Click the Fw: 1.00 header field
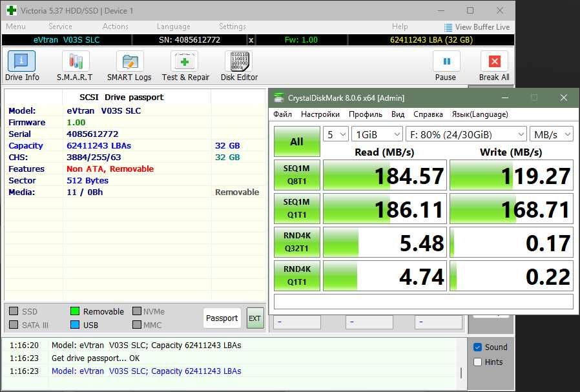The image size is (580, 392). coord(301,40)
